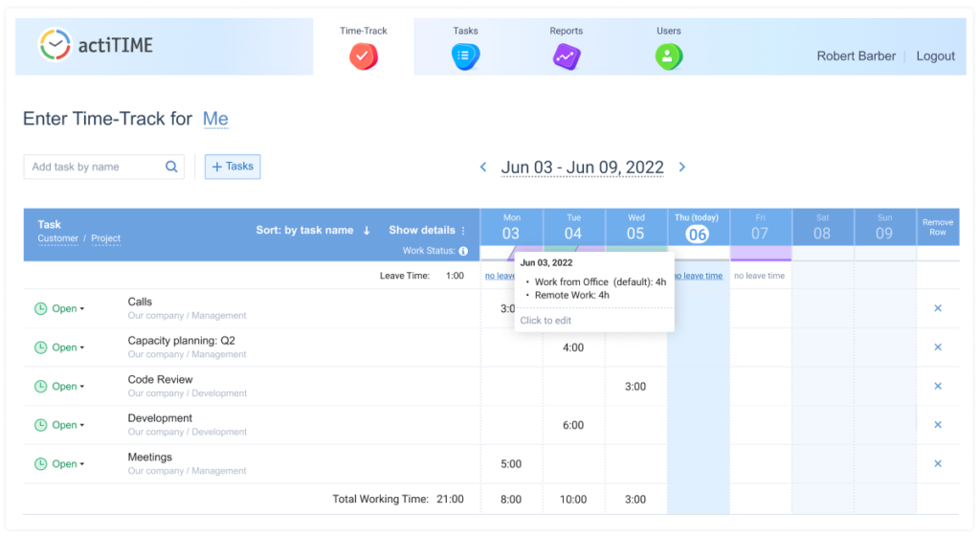Click the search magnifier icon
This screenshot has width=980, height=537.
[x=172, y=167]
